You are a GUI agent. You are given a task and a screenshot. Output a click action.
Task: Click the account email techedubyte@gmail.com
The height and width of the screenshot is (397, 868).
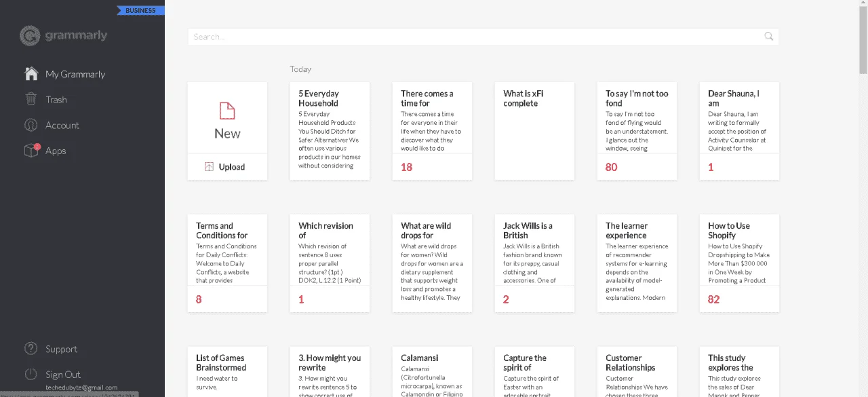[81, 387]
